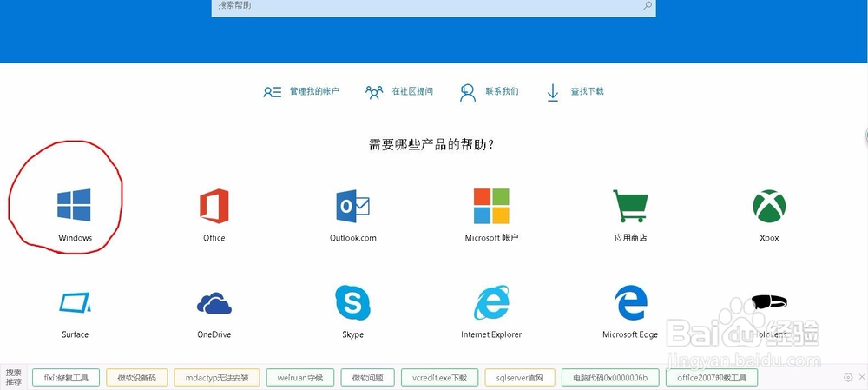The height and width of the screenshot is (390, 868).
Task: Open the 管理我的帐户 link
Action: click(x=314, y=91)
